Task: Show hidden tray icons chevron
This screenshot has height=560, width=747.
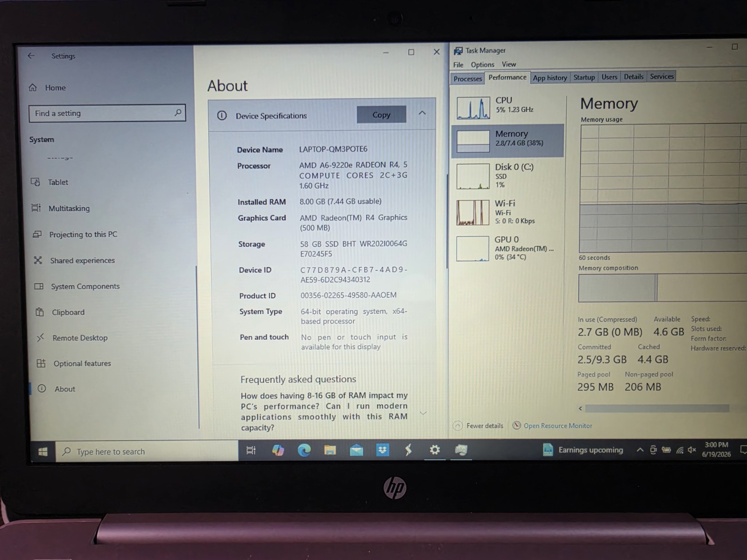Action: point(640,450)
